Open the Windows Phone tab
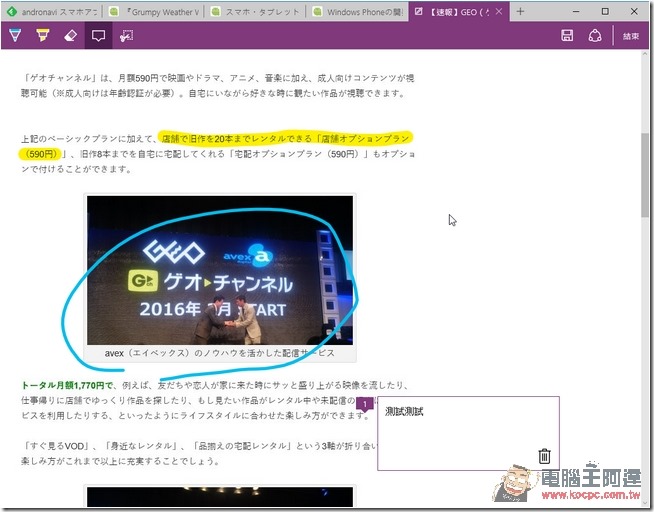The height and width of the screenshot is (512, 654). (x=357, y=12)
